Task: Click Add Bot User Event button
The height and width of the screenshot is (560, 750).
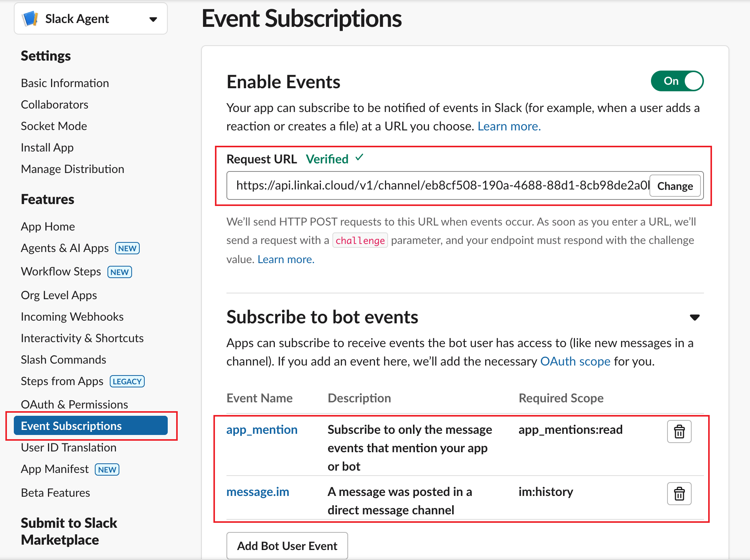Action: click(287, 546)
